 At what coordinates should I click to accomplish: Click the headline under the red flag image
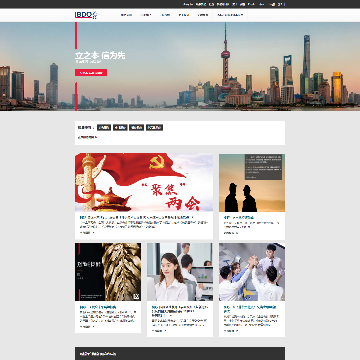[137, 217]
